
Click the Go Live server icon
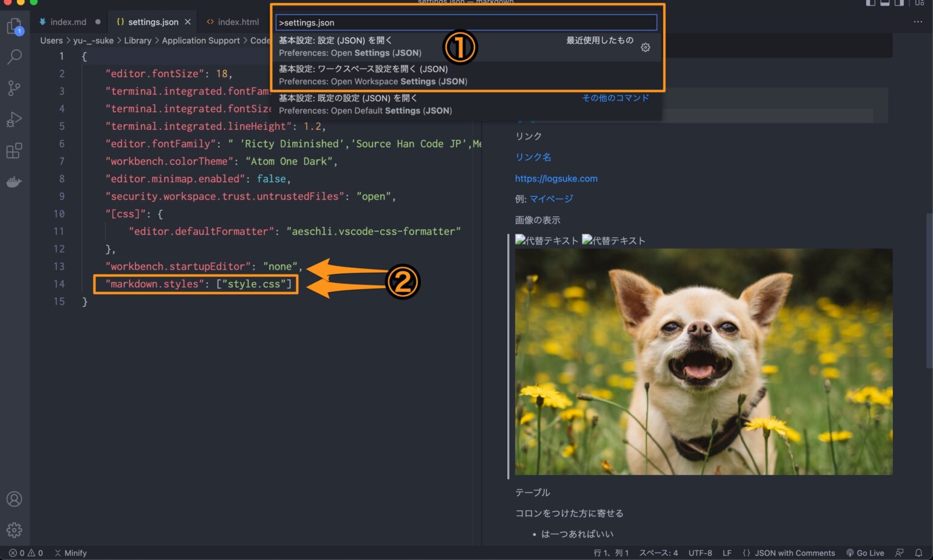[x=867, y=553]
